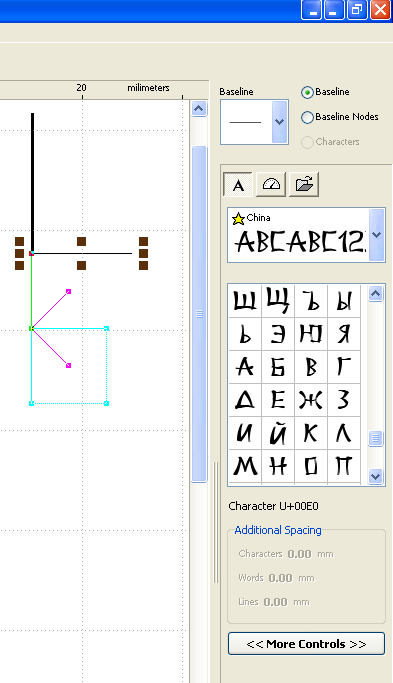The image size is (393, 683).
Task: Select the Characters radio option
Action: pyautogui.click(x=307, y=142)
